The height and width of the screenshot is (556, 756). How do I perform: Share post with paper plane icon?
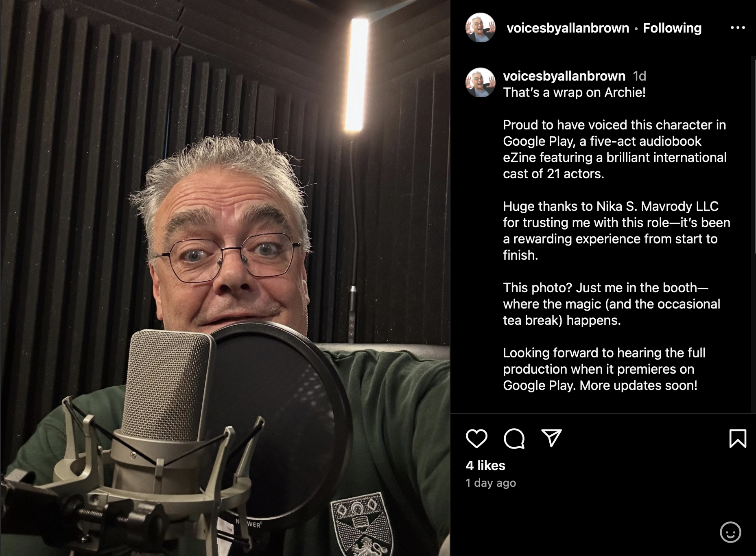point(551,438)
